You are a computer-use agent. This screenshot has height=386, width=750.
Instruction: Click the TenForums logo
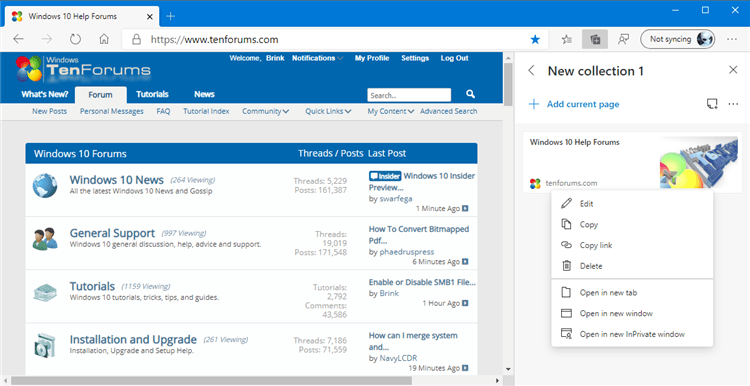tap(83, 68)
